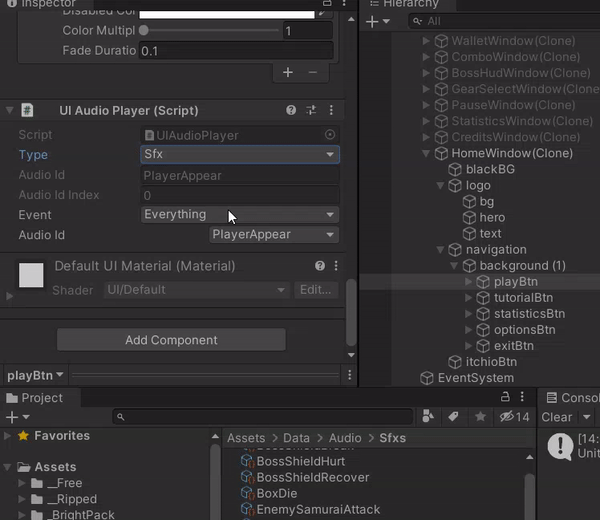Expand tutorialBtn in the Hierarchy
This screenshot has width=600, height=520.
(x=468, y=298)
